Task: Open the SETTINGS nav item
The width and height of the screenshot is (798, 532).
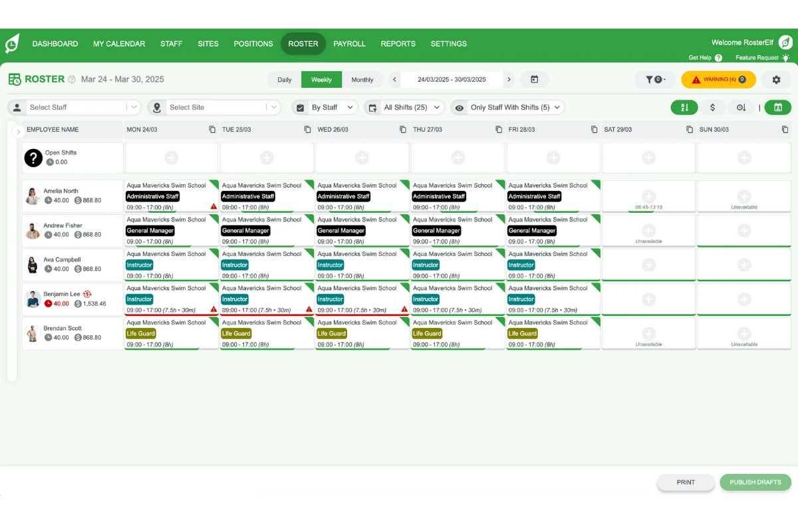Action: [x=449, y=44]
